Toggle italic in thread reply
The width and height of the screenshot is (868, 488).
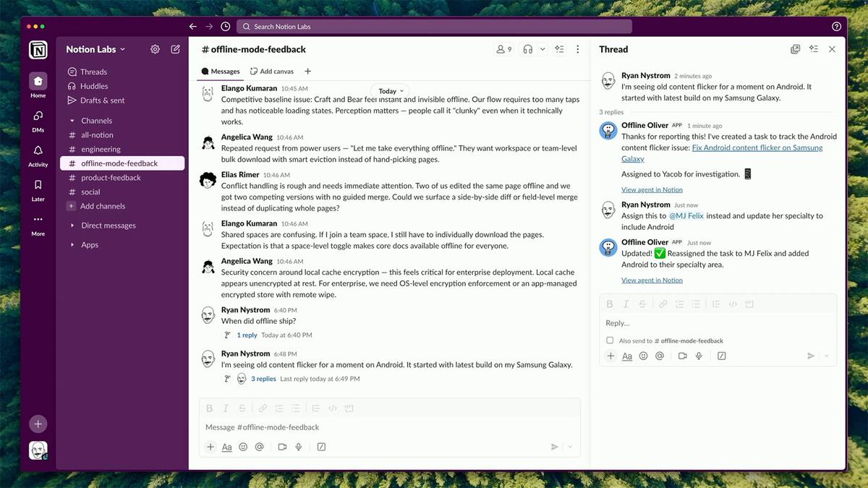point(626,304)
